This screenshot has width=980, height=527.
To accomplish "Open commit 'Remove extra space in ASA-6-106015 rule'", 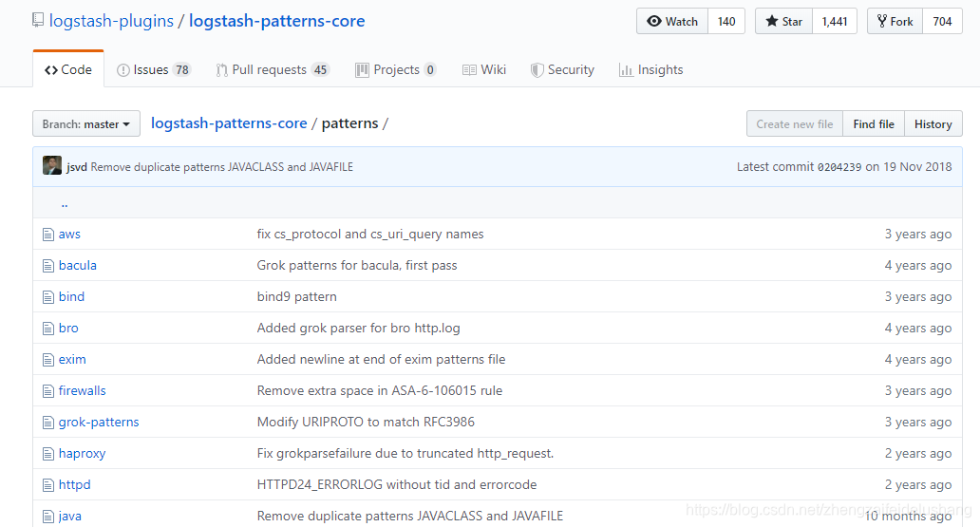I will [380, 390].
